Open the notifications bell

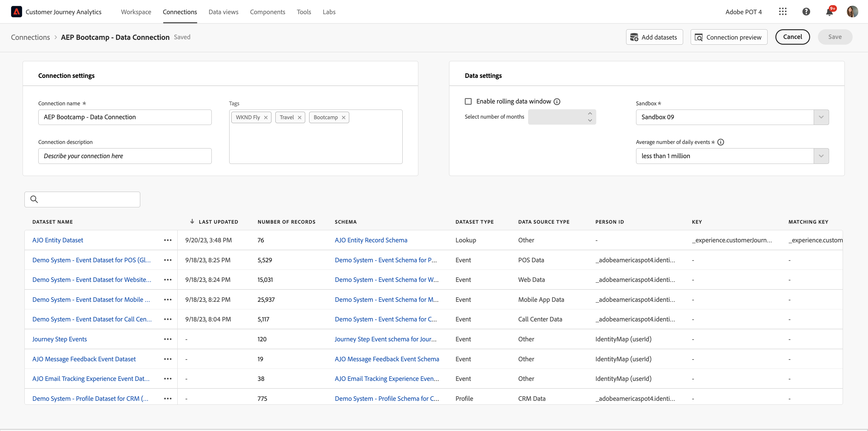point(829,12)
